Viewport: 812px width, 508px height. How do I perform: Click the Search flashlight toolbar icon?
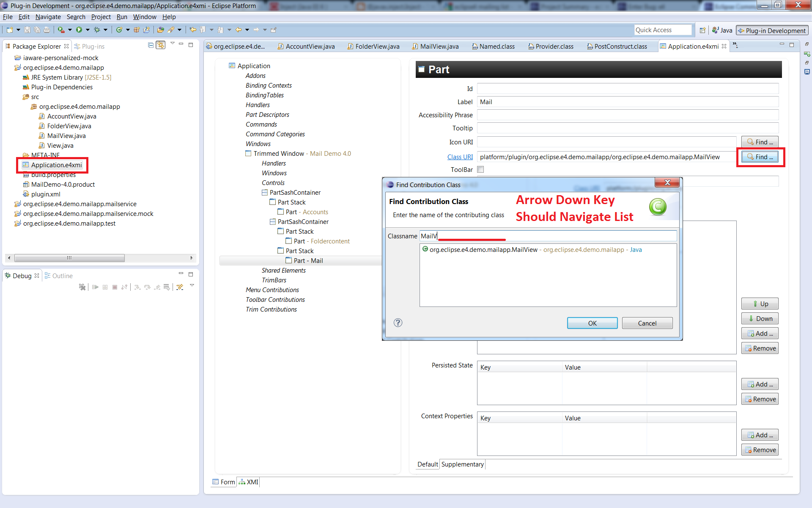click(171, 30)
